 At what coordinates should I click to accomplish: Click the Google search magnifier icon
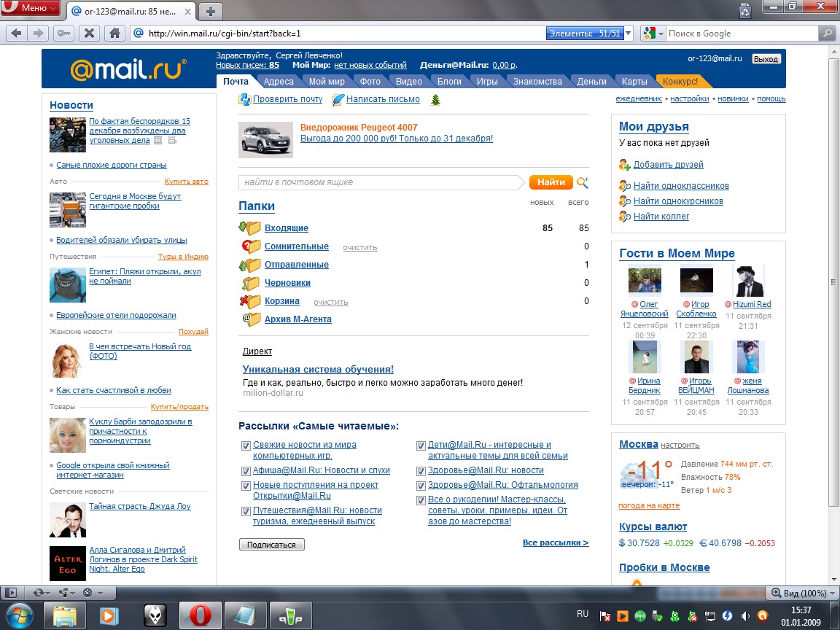tap(827, 34)
